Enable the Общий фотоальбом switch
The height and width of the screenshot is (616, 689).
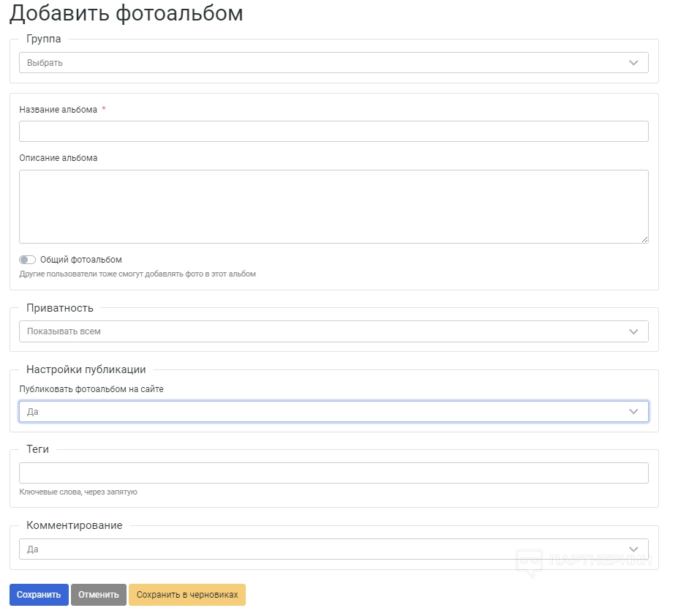coord(28,260)
